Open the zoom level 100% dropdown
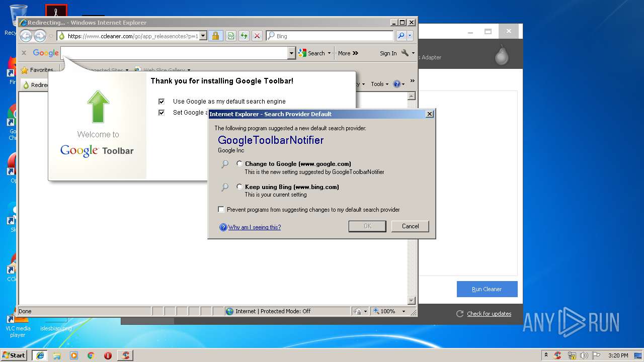 (x=404, y=311)
